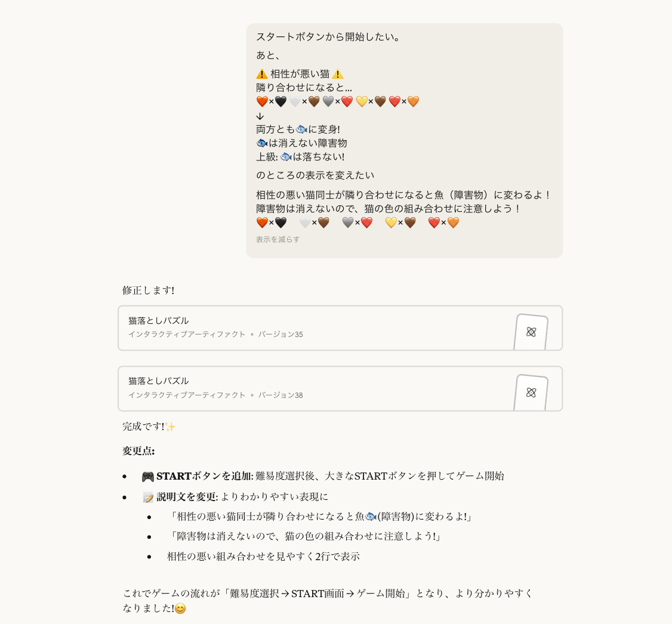The width and height of the screenshot is (672, 624).
Task: Click the 🩶×❤️ heart combination
Action: tap(359, 223)
